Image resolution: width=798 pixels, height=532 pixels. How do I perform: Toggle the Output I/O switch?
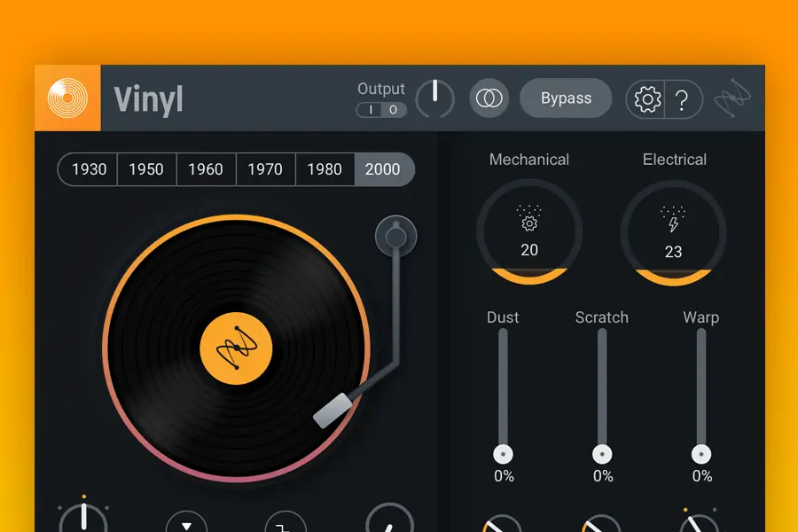[x=381, y=110]
